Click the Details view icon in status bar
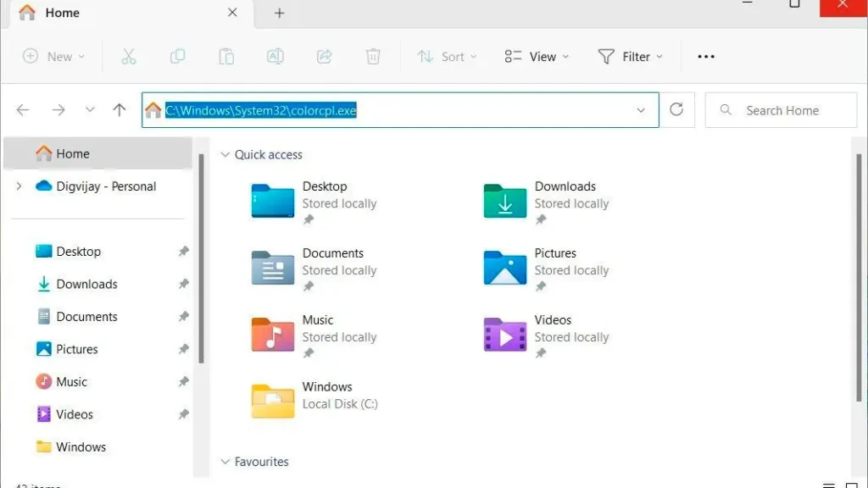 pos(829,485)
